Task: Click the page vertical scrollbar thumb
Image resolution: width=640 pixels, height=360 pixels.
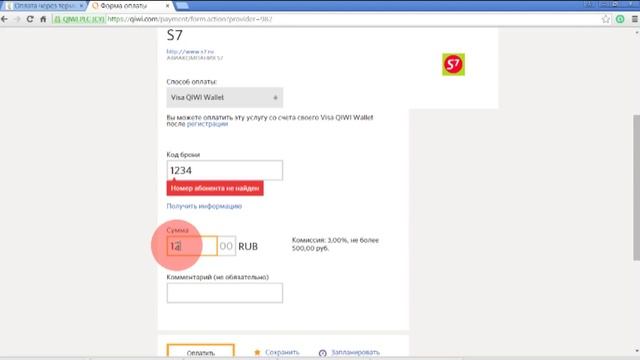Action: (636, 188)
